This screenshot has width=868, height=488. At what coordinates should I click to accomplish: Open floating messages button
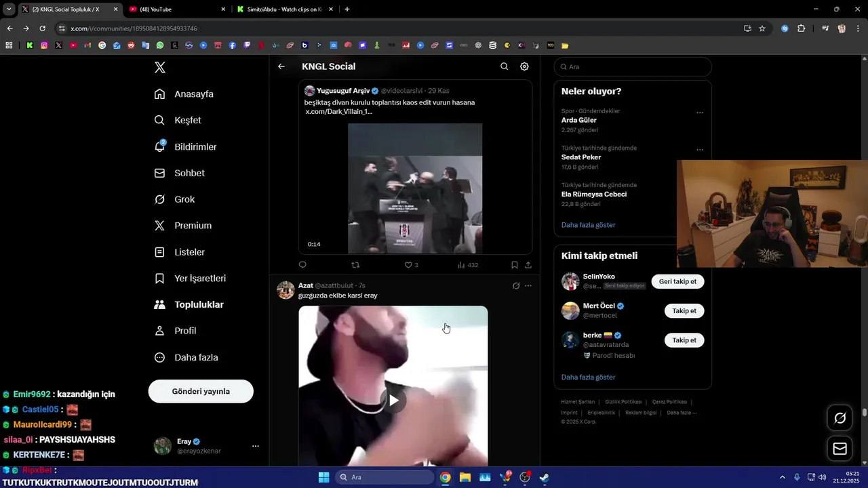(840, 449)
